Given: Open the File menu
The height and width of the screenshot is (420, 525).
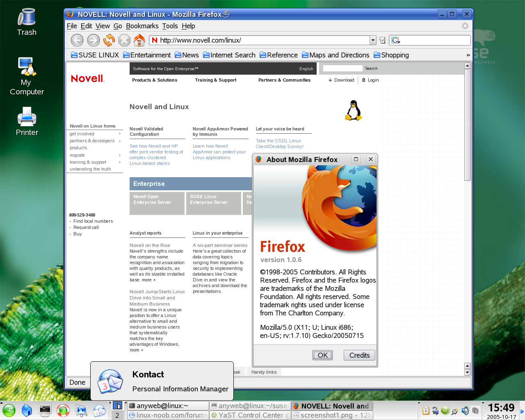Looking at the screenshot, I should [72, 26].
